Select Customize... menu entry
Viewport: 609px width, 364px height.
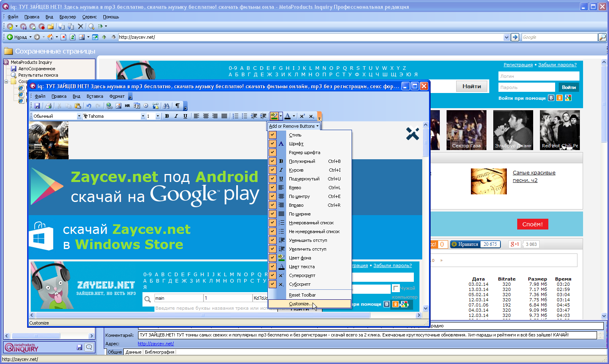(x=310, y=304)
